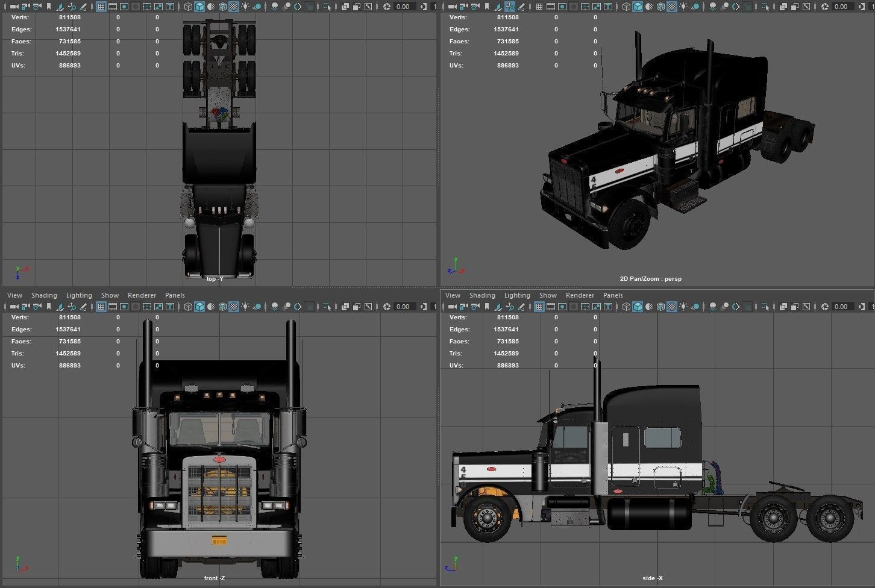
Task: Click Smooth Shade All cube in side panel
Action: (638, 307)
